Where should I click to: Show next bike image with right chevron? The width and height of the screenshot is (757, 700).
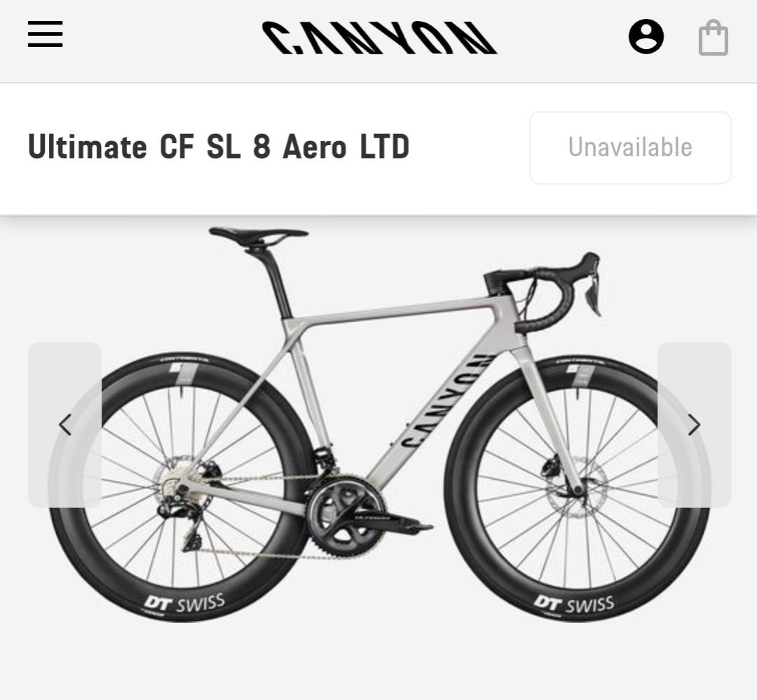coord(694,425)
